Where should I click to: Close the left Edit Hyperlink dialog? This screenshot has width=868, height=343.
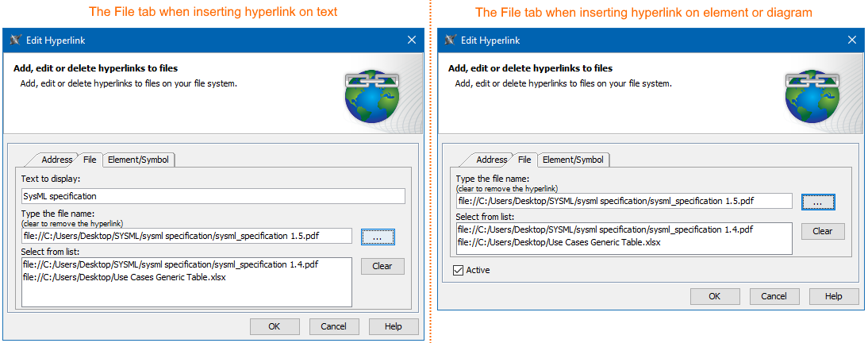412,40
